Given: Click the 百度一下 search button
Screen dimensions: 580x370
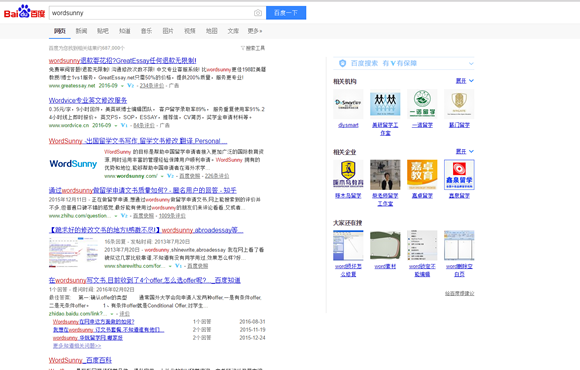Looking at the screenshot, I should tap(286, 13).
